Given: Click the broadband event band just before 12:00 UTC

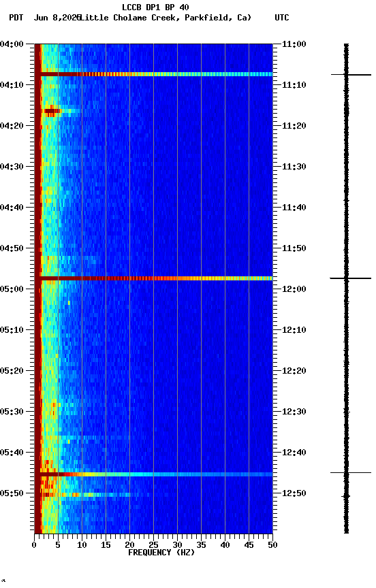Looking at the screenshot, I should coord(153,278).
